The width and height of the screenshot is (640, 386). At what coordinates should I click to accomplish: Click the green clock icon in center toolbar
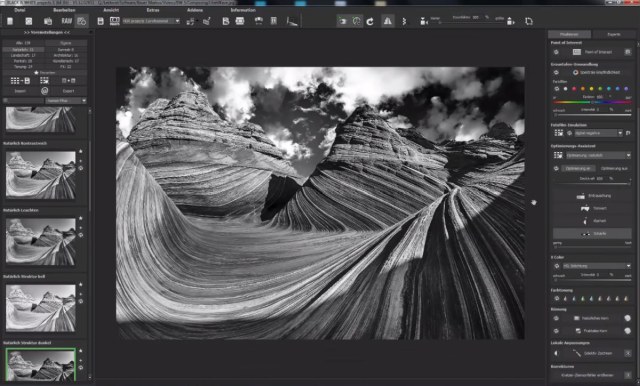click(x=357, y=21)
